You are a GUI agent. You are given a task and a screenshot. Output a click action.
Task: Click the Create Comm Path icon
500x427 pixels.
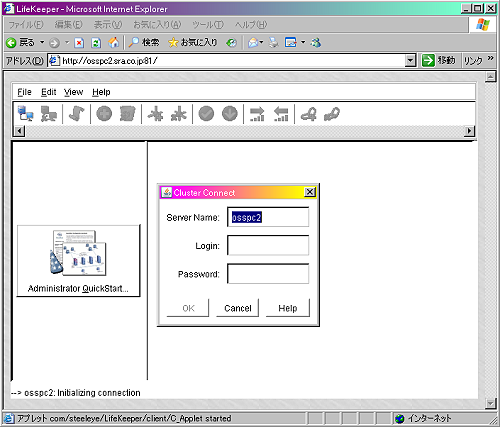(155, 114)
